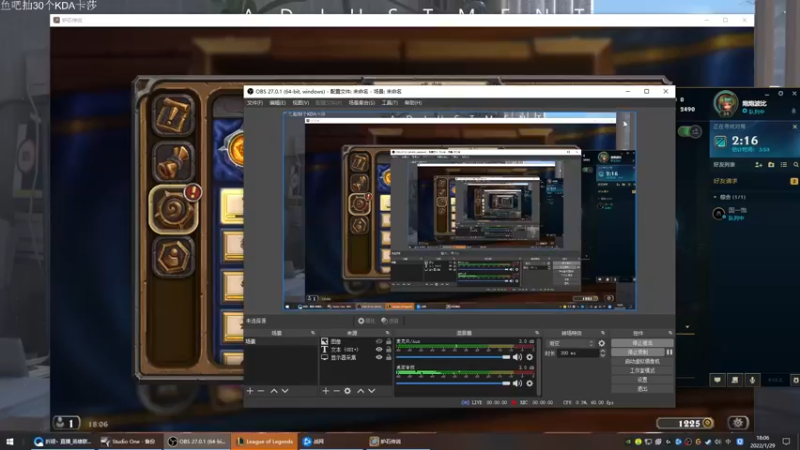This screenshot has height=450, width=800.
Task: Click the microphone icon at the League client bottom
Action: tap(752, 380)
